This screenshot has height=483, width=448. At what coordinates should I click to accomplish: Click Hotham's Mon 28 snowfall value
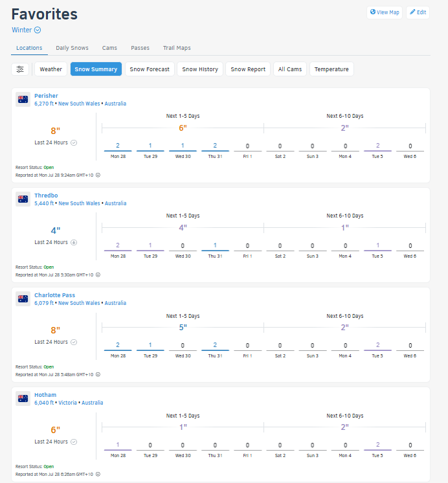pyautogui.click(x=118, y=445)
